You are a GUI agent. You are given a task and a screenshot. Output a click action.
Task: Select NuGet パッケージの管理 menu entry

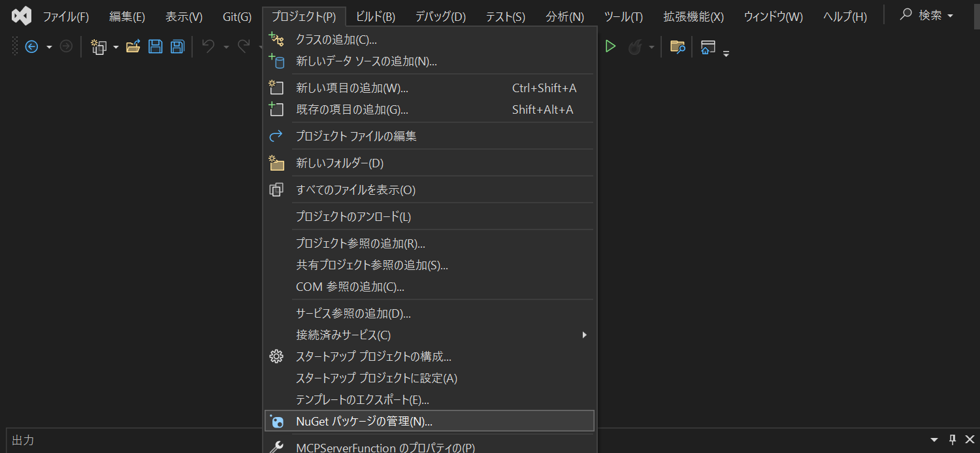coord(364,422)
